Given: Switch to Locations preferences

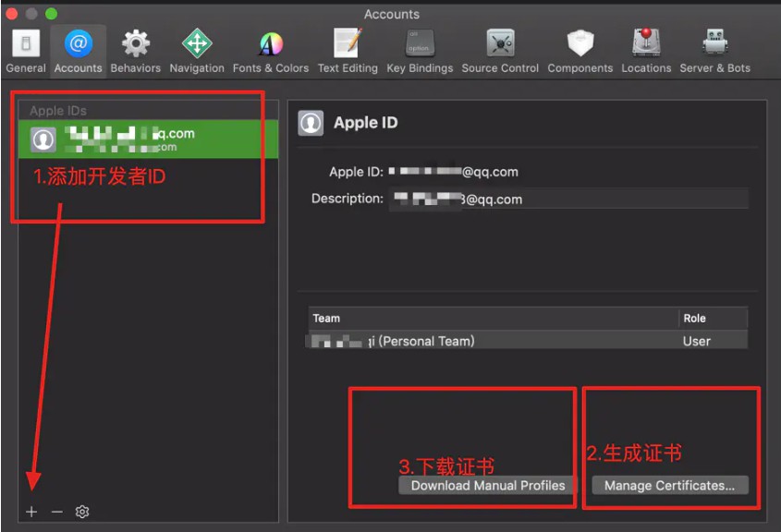Looking at the screenshot, I should [646, 51].
